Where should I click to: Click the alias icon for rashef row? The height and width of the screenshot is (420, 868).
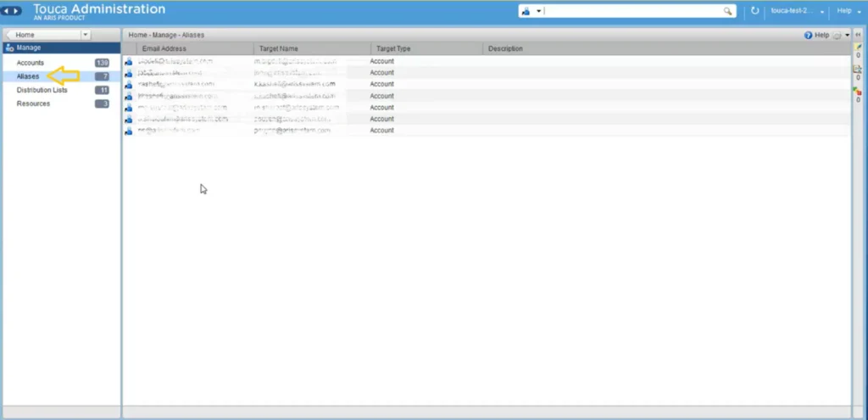129,84
